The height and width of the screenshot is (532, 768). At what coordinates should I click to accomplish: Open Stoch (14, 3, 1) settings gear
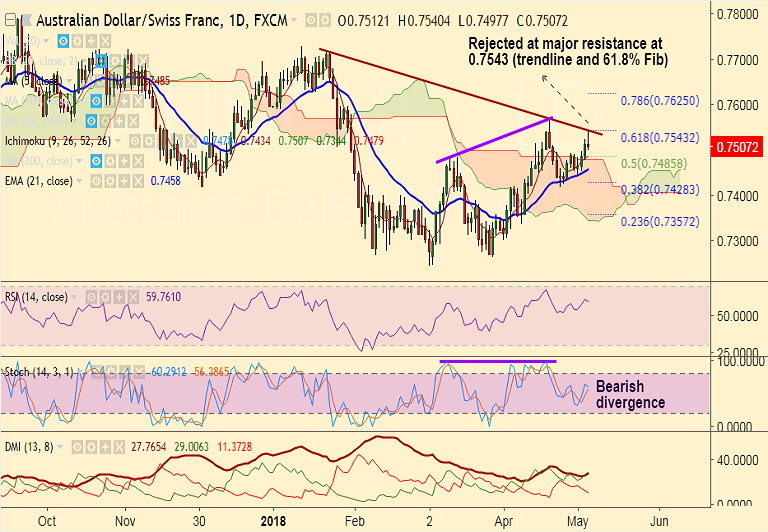point(111,372)
